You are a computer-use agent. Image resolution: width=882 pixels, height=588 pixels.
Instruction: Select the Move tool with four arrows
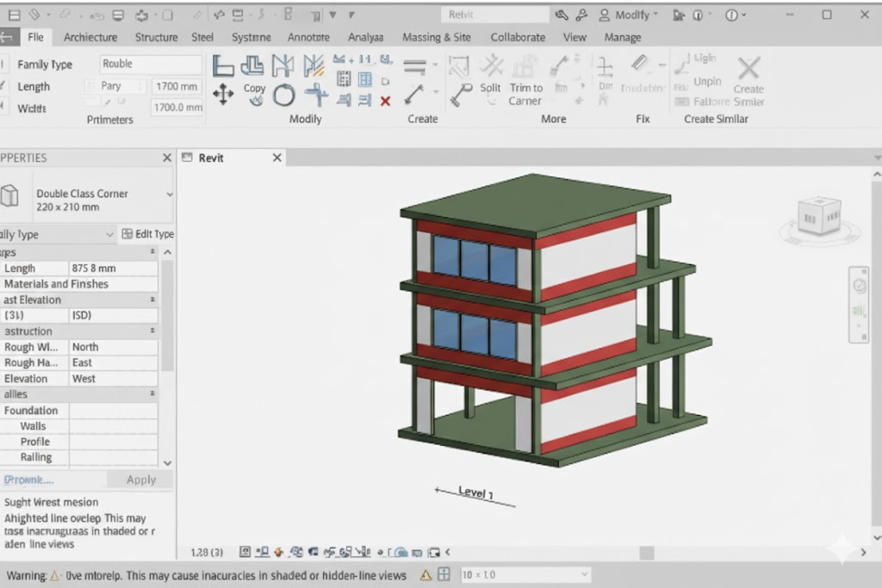click(x=223, y=95)
